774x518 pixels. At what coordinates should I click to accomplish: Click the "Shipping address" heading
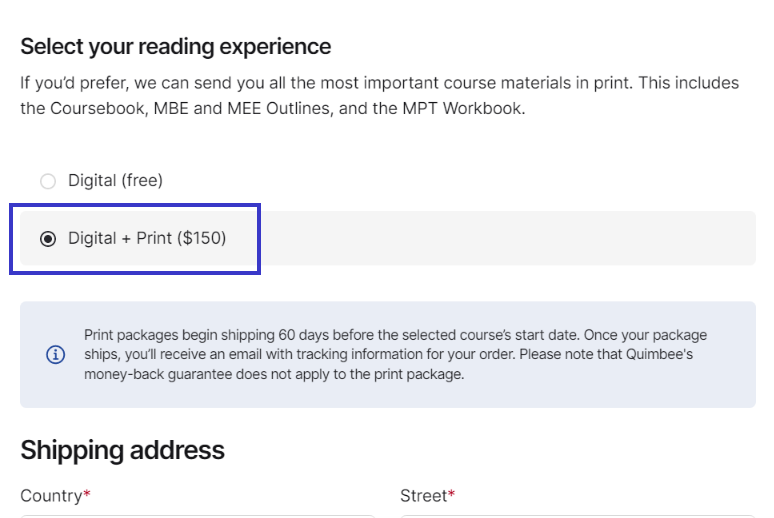point(122,450)
